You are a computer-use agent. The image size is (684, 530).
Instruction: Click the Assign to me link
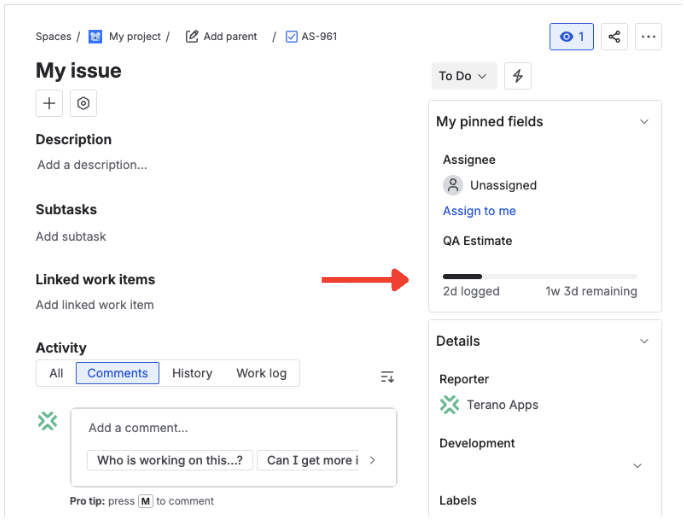479,211
